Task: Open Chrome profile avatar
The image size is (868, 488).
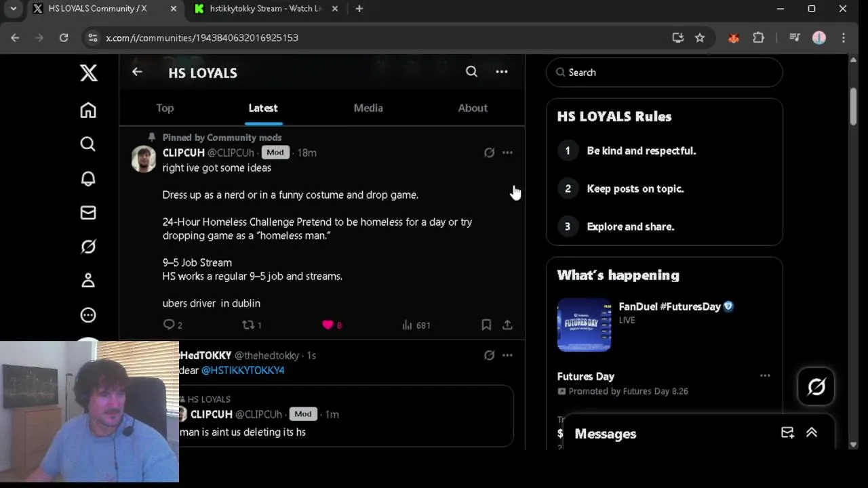Action: coord(819,38)
